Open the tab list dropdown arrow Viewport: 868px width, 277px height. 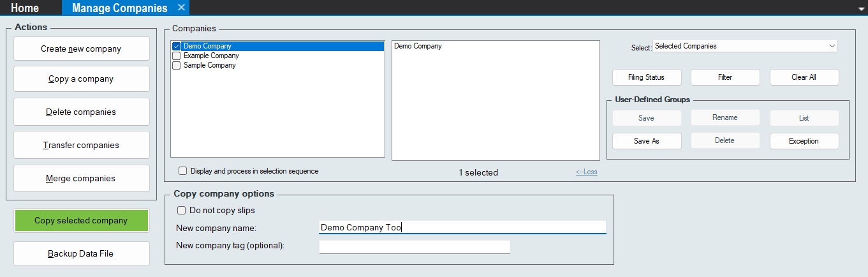pyautogui.click(x=862, y=9)
